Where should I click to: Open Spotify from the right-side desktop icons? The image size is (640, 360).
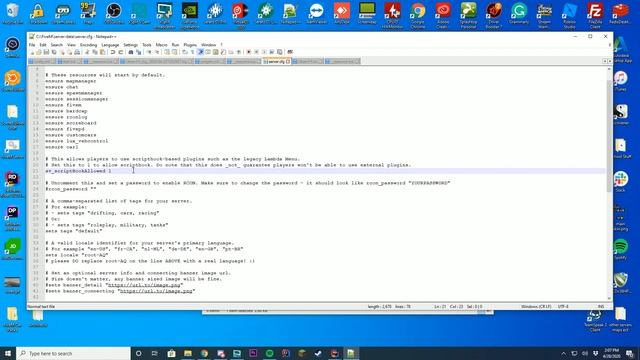tap(620, 249)
